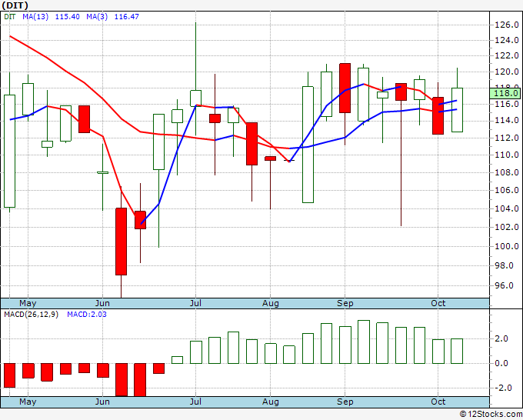Click the 2.0 MACD axis label
The image size is (523, 420).
(501, 338)
